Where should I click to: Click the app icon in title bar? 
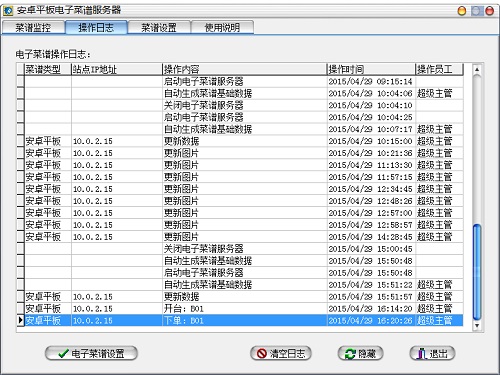[x=8, y=11]
